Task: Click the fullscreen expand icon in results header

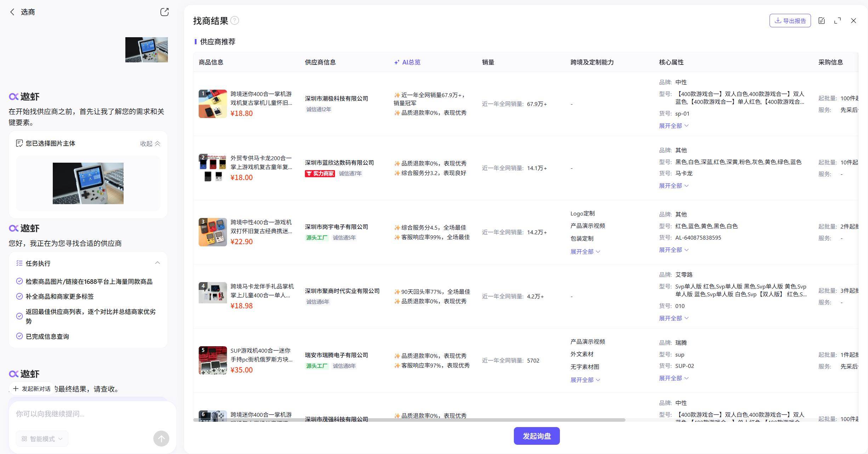Action: (838, 21)
